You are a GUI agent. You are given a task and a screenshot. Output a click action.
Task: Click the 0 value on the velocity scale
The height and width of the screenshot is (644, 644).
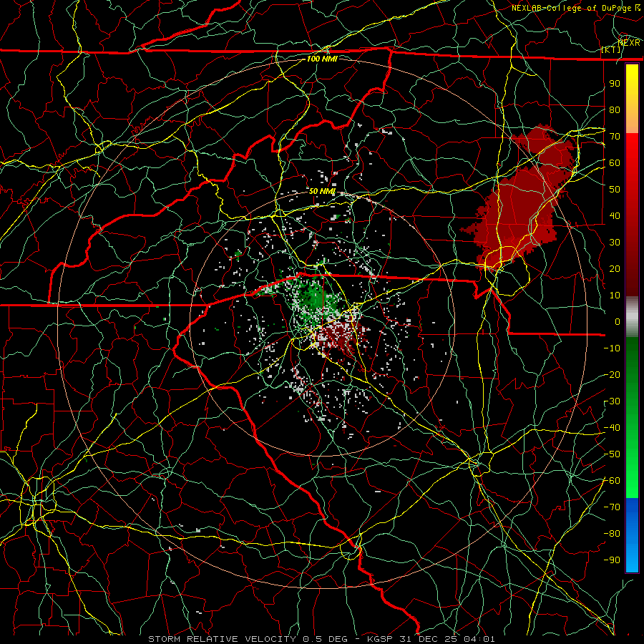pyautogui.click(x=618, y=321)
